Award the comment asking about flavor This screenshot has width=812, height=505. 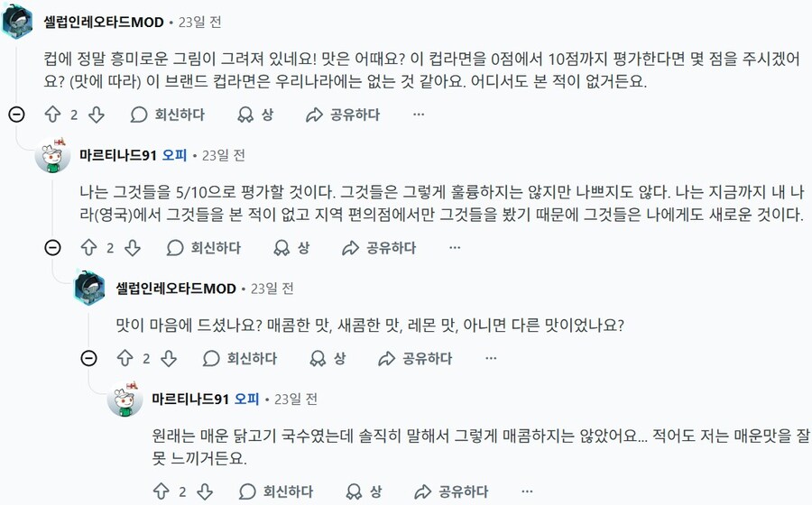point(327,359)
